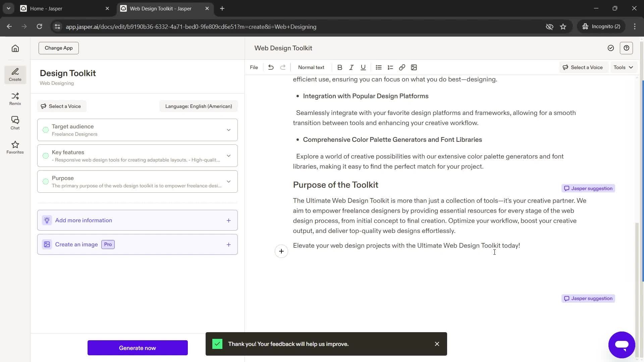644x362 pixels.
Task: Toggle italic formatting
Action: [351, 67]
